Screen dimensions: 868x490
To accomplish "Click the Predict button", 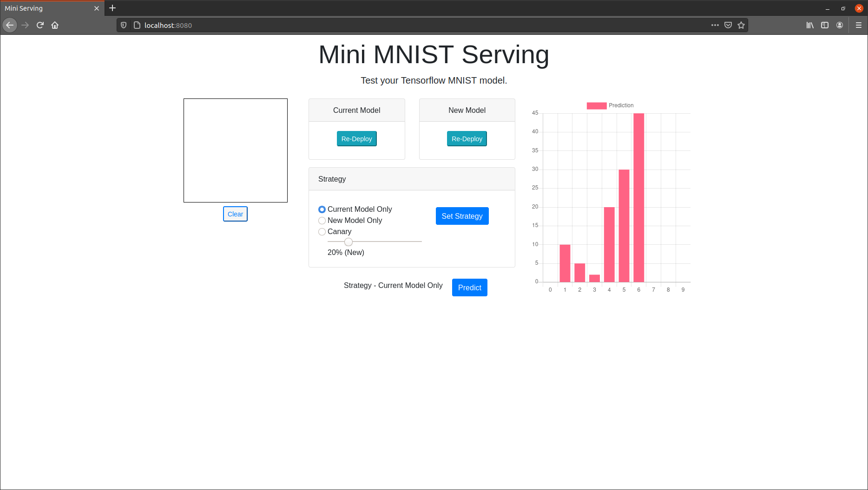I will pyautogui.click(x=469, y=287).
